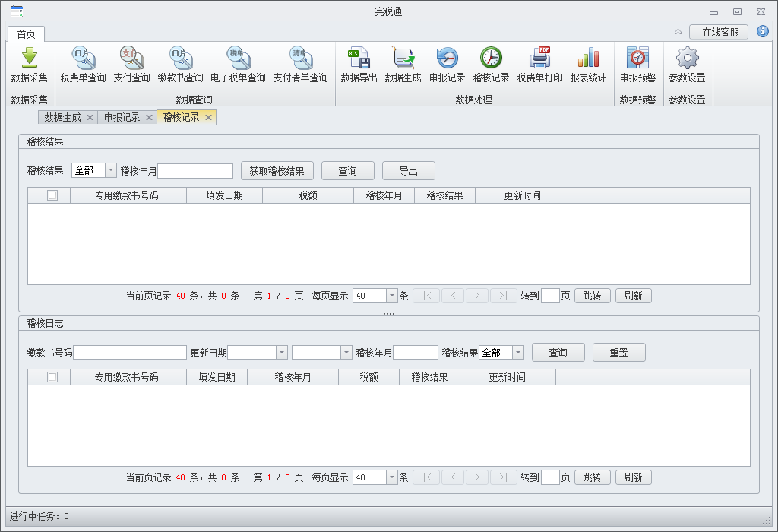Click the application icon in title bar
The height and width of the screenshot is (532, 778).
click(x=17, y=11)
